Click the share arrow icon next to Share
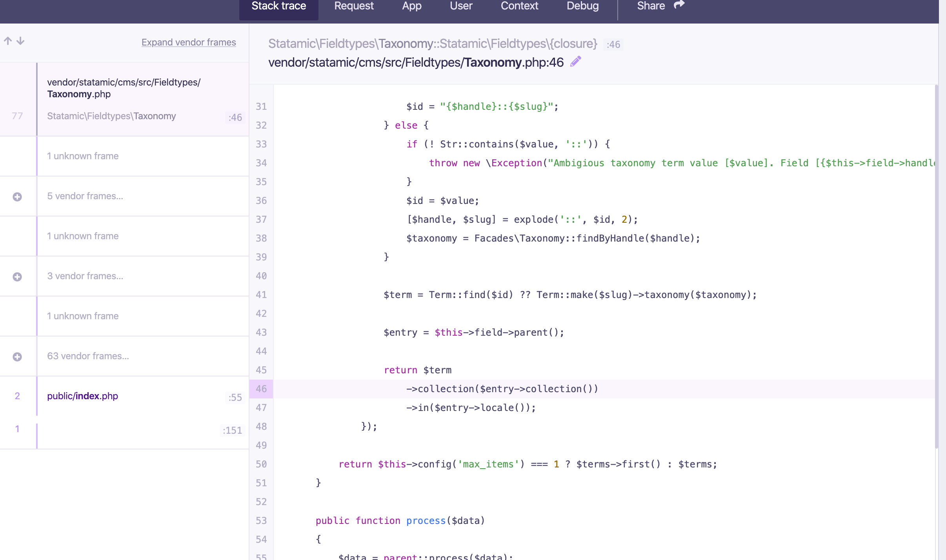Image resolution: width=946 pixels, height=560 pixels. [x=680, y=4]
